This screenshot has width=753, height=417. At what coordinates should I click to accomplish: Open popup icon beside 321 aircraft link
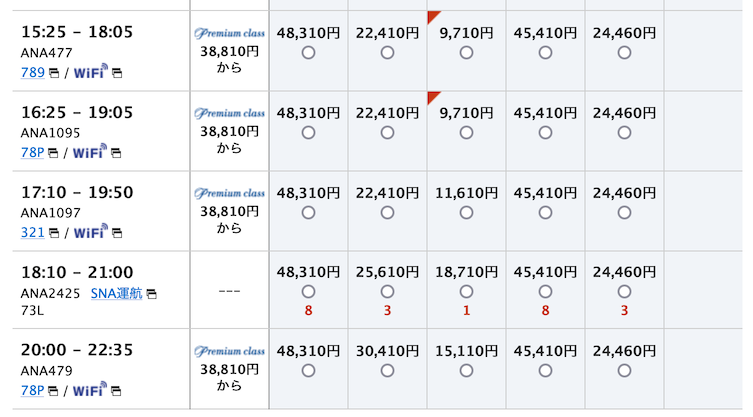[54, 233]
